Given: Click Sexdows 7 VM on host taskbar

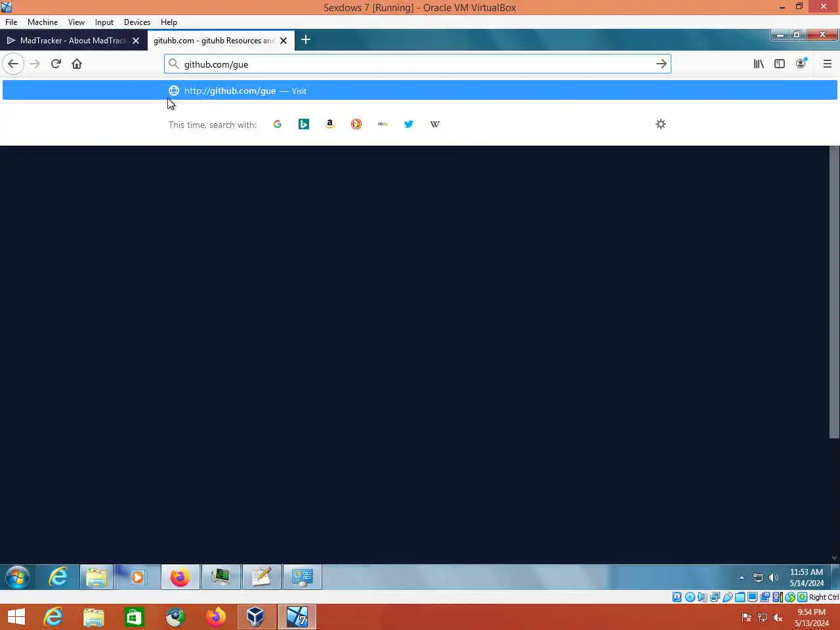Looking at the screenshot, I should [297, 617].
